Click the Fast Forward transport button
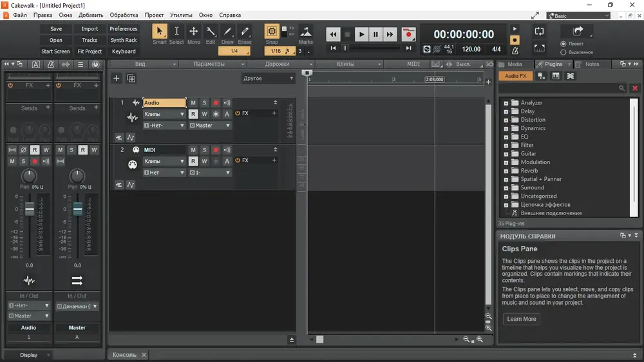 390,35
